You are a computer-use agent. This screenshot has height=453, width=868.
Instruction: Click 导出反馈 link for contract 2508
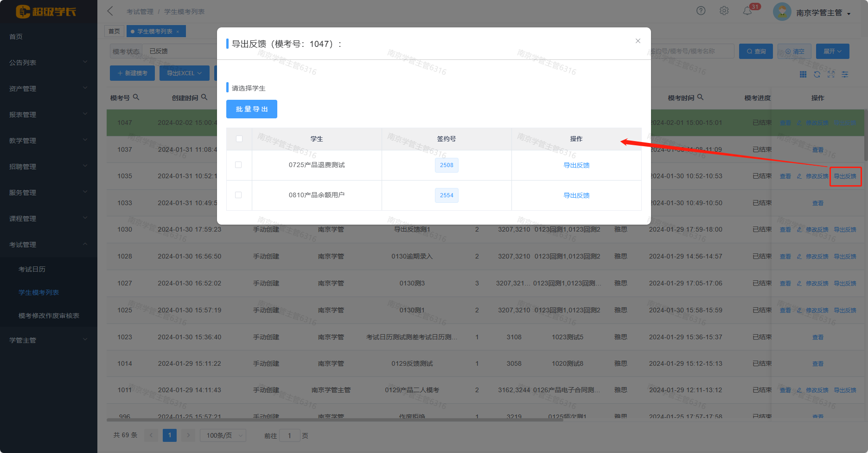576,165
